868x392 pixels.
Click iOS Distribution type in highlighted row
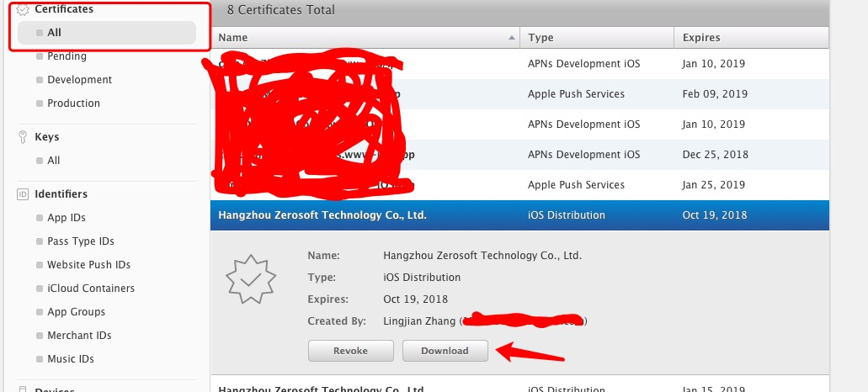pyautogui.click(x=567, y=215)
